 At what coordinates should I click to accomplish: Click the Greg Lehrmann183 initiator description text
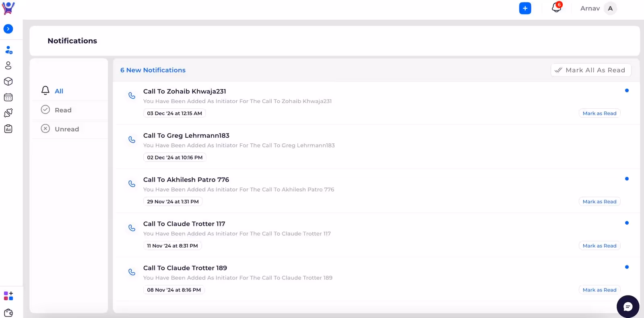pos(239,145)
